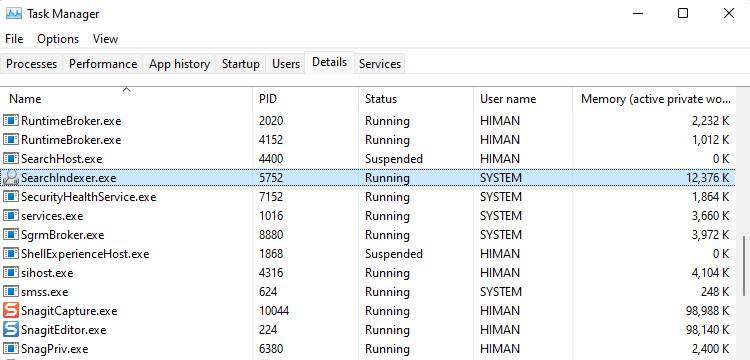
Task: Switch to the Startup tab
Action: click(241, 64)
